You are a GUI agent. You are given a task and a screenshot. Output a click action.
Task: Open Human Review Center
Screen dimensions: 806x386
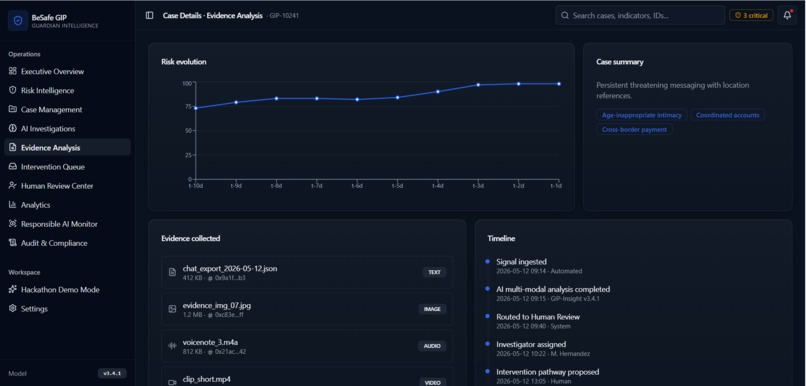coord(67,186)
